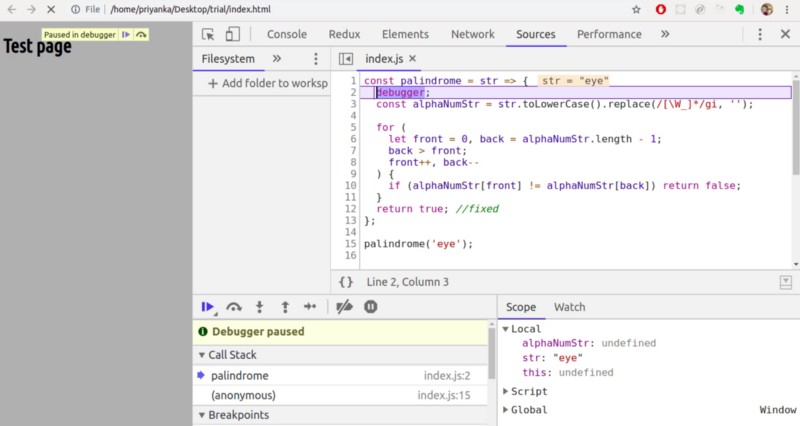Select the (anonymous) call stack frame
Screen dimensions: 800x426
pyautogui.click(x=243, y=396)
